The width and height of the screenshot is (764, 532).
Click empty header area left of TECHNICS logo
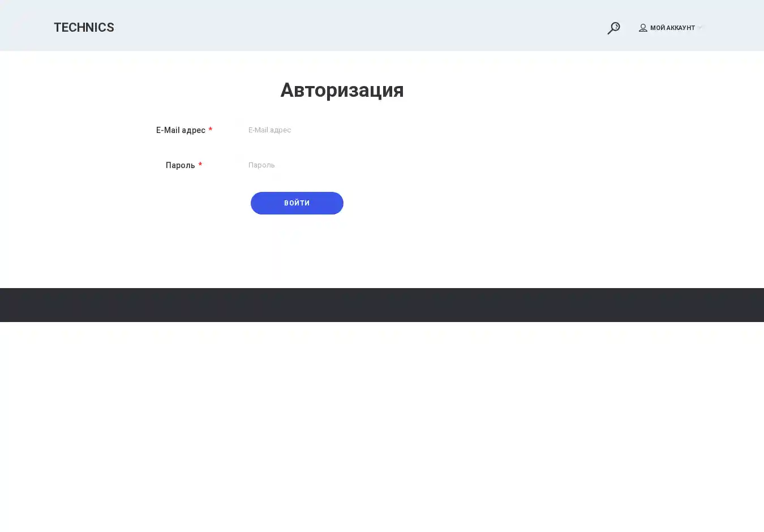pos(25,27)
